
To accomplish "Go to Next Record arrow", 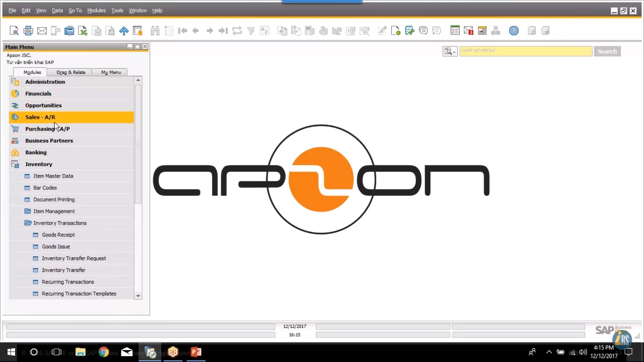I will (x=210, y=31).
